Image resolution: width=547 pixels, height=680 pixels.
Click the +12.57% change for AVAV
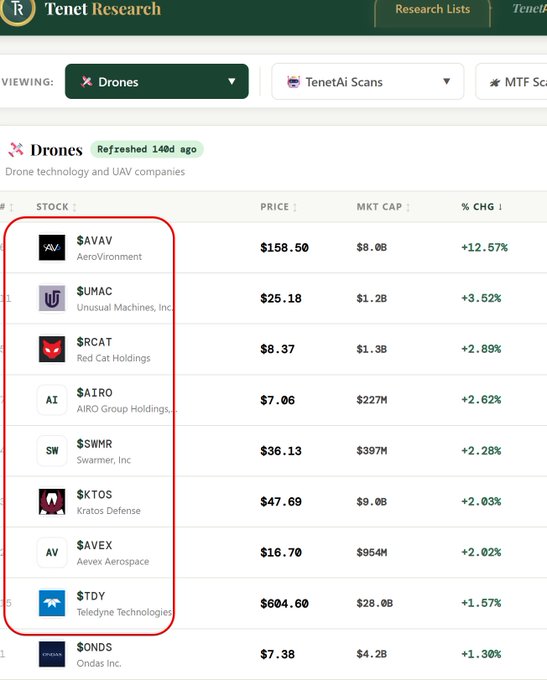[x=484, y=247]
